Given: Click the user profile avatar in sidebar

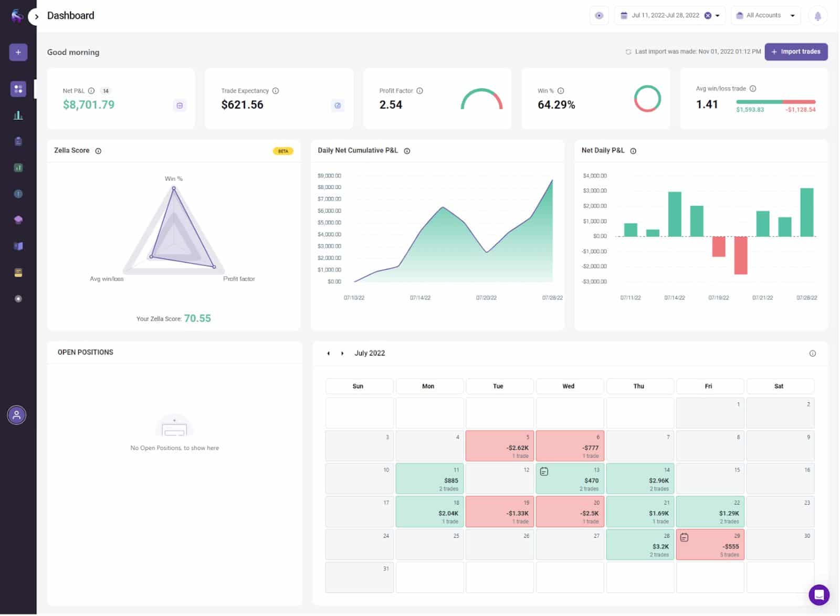Looking at the screenshot, I should [x=17, y=416].
